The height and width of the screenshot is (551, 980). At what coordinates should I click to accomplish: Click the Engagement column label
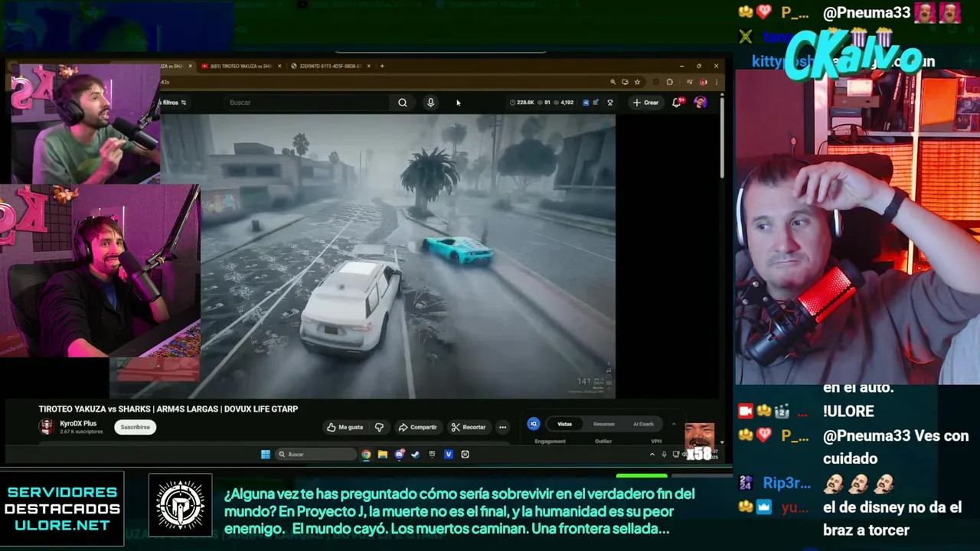(550, 442)
